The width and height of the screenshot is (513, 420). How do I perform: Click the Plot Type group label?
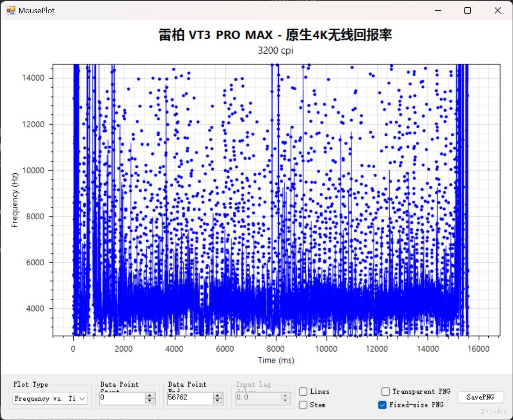click(31, 384)
